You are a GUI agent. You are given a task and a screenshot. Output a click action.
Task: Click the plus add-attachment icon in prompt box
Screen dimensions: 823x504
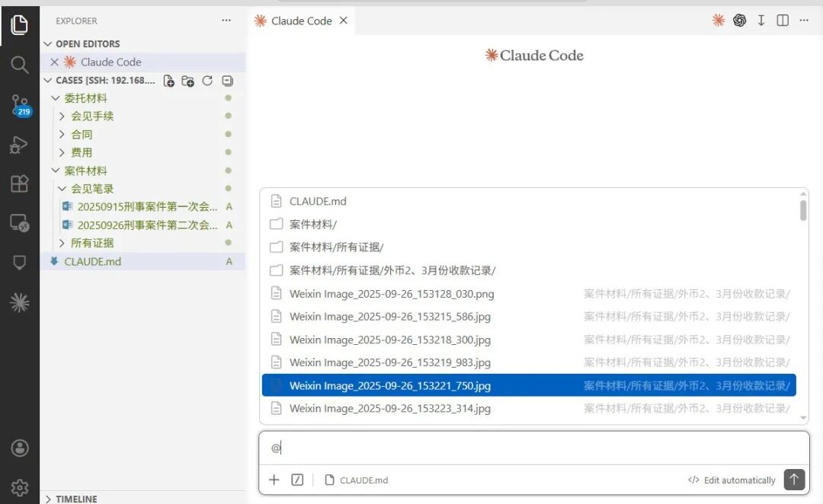coord(274,480)
